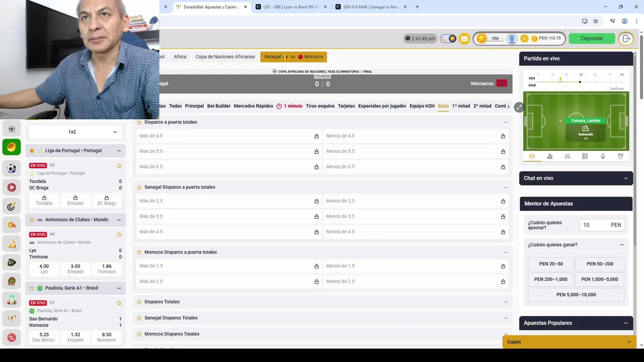
Task: Bookmark this page with browser star icon
Action: coord(596,21)
